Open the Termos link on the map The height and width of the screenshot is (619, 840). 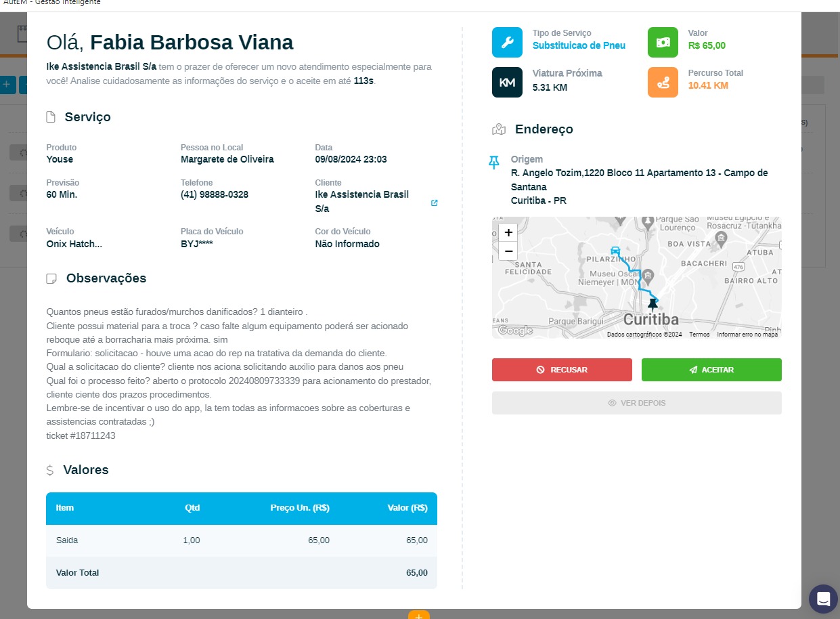click(x=699, y=335)
